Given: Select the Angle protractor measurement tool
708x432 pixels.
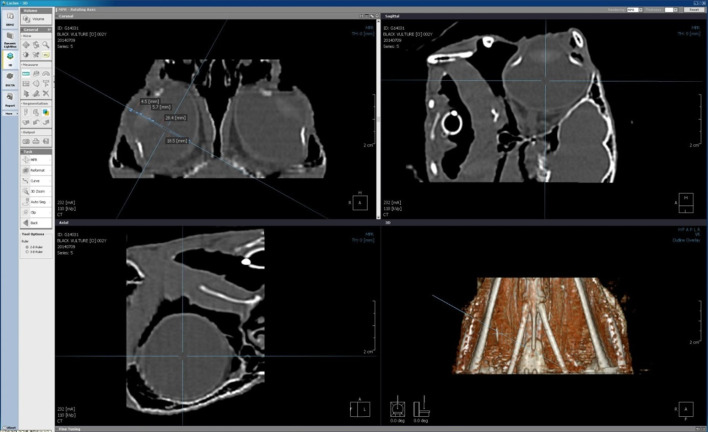Looking at the screenshot, I should coord(46,74).
